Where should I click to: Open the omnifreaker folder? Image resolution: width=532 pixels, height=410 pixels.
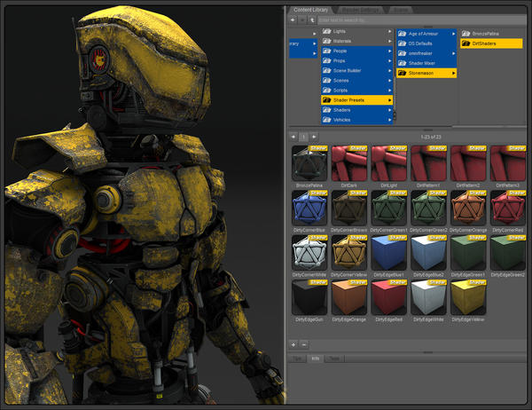pyautogui.click(x=426, y=53)
